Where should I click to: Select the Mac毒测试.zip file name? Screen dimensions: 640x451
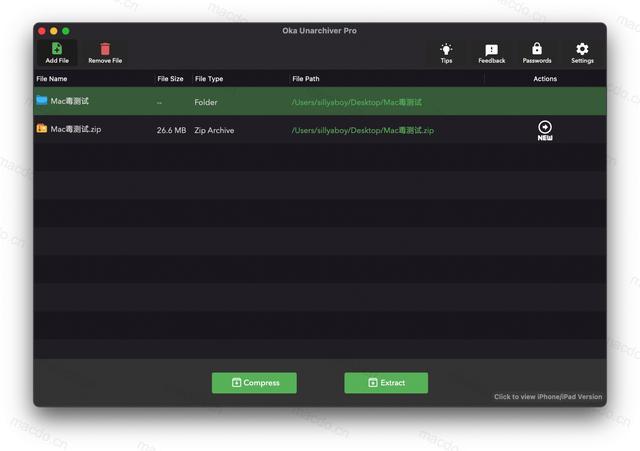(x=76, y=129)
